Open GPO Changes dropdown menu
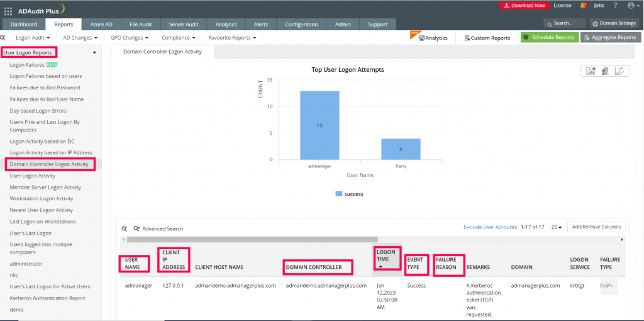This screenshot has width=644, height=321. click(130, 37)
